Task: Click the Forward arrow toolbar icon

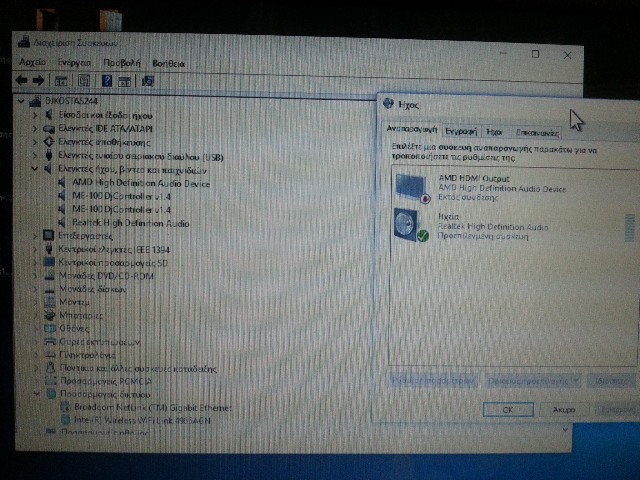Action: 38,80
